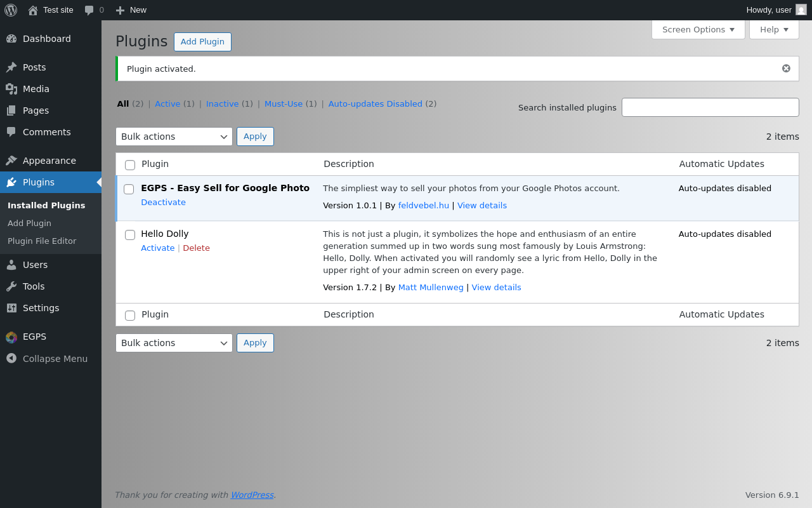
Task: Select the Add Plugin submenu item
Action: tap(29, 223)
